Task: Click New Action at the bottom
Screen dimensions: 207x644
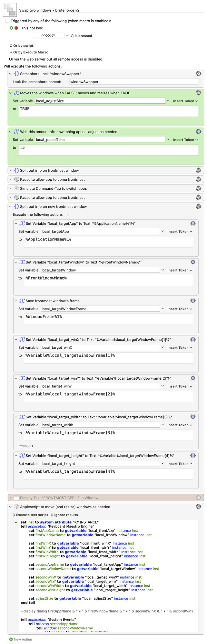Action: pos(21,639)
